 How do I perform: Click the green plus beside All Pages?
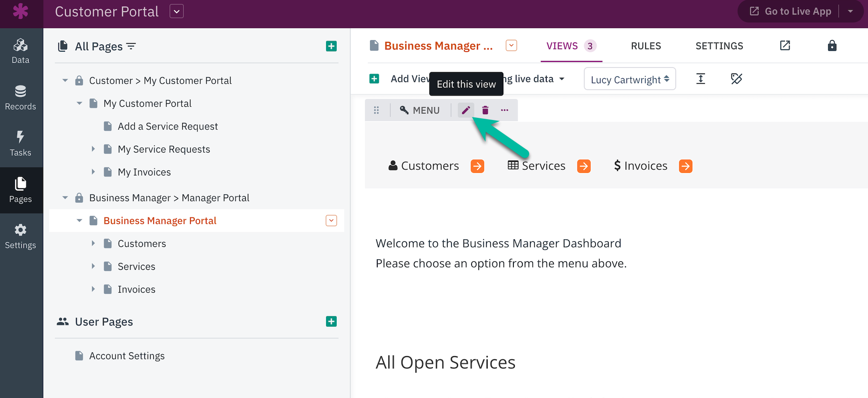(331, 46)
